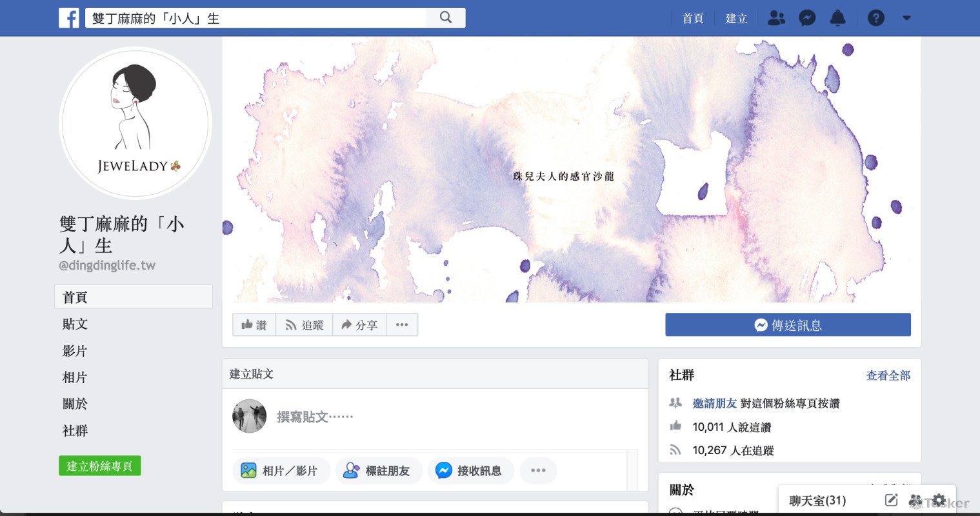Select 首頁 in the page sidebar
Image resolution: width=980 pixels, height=516 pixels.
pyautogui.click(x=134, y=297)
